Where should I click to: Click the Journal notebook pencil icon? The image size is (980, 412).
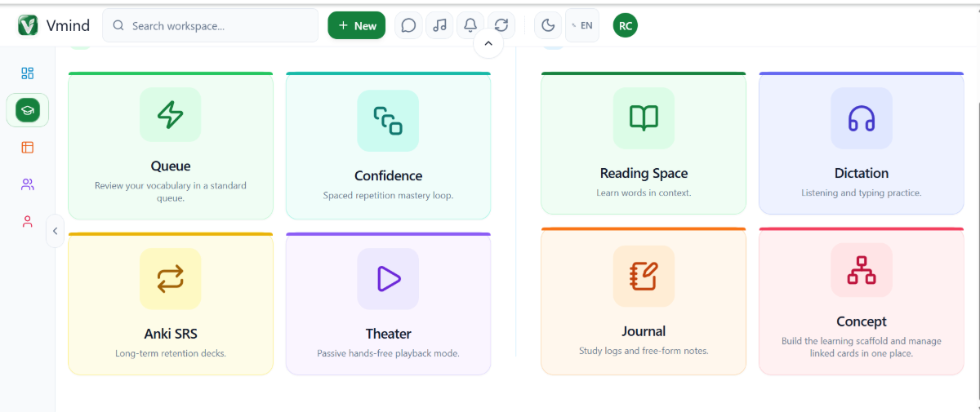coord(644,276)
